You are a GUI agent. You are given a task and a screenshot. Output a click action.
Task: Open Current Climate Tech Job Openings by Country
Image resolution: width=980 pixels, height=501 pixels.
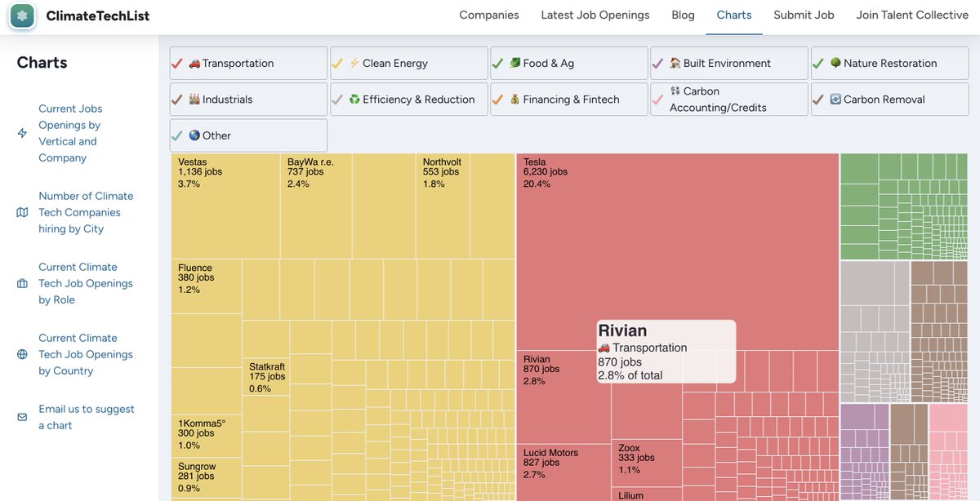click(x=86, y=354)
